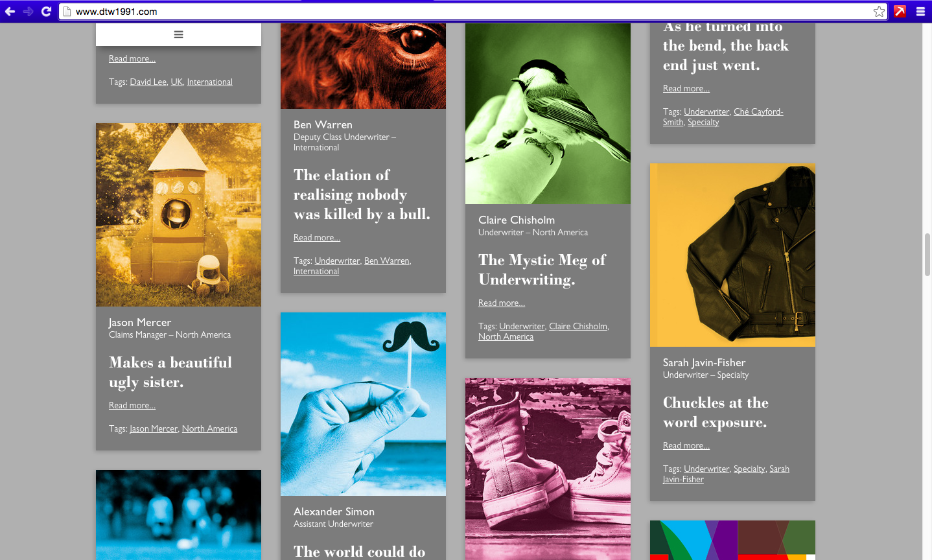Click Underwriter tag in Ché Cayford-Smith card
The height and width of the screenshot is (560, 932).
tap(706, 112)
